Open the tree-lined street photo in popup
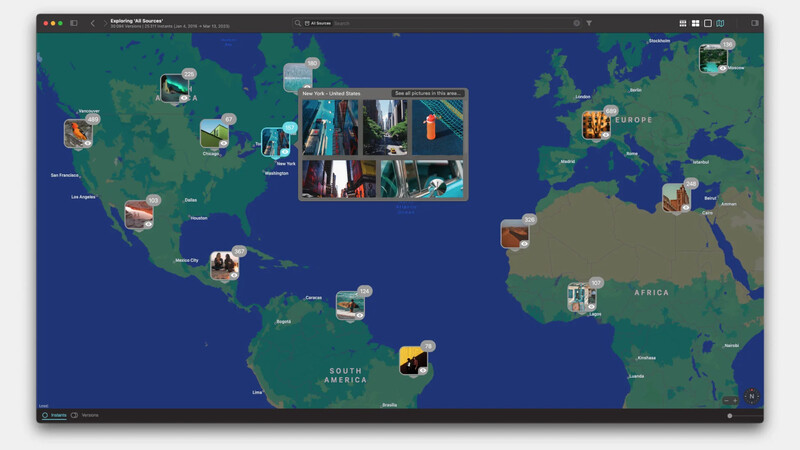The height and width of the screenshot is (450, 800). [385, 127]
